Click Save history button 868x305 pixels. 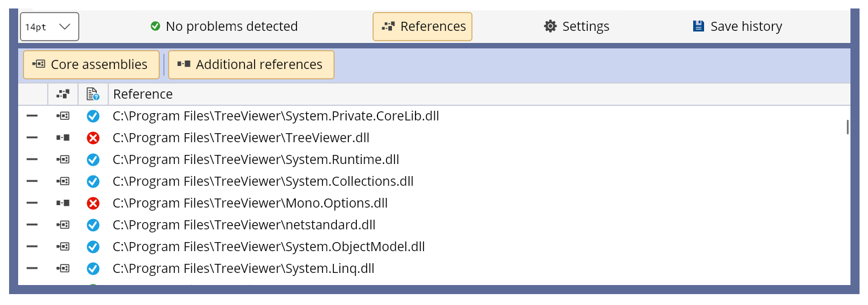(x=737, y=27)
